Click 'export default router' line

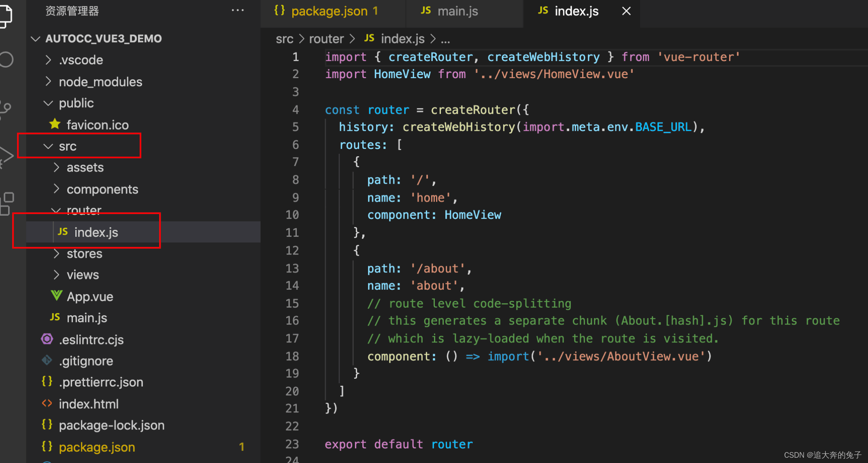pos(399,444)
